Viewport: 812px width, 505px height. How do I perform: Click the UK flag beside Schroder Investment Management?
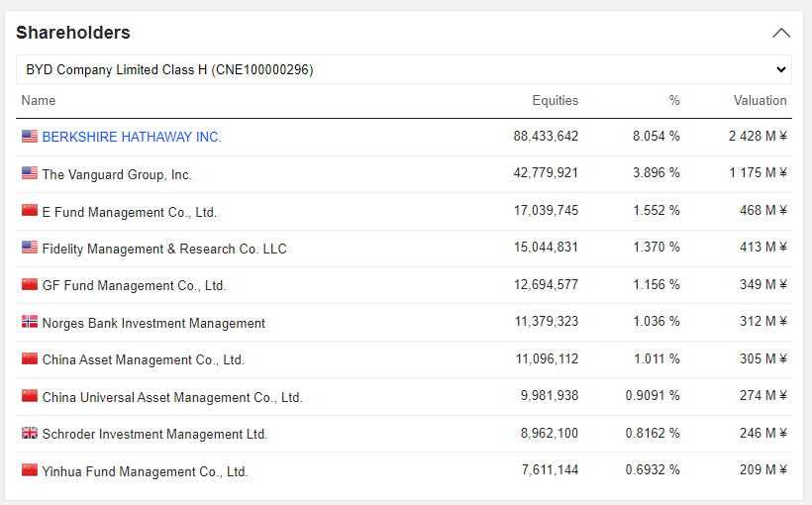[30, 433]
